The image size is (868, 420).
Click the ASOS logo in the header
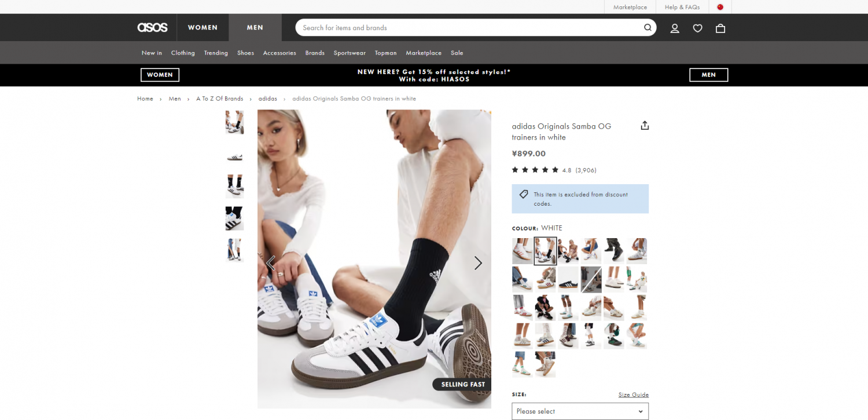tap(152, 27)
